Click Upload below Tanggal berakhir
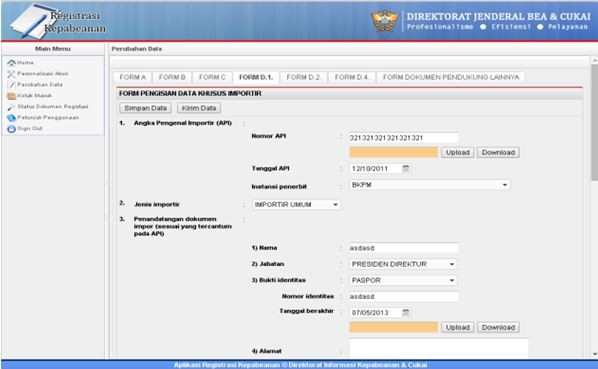 pos(458,327)
